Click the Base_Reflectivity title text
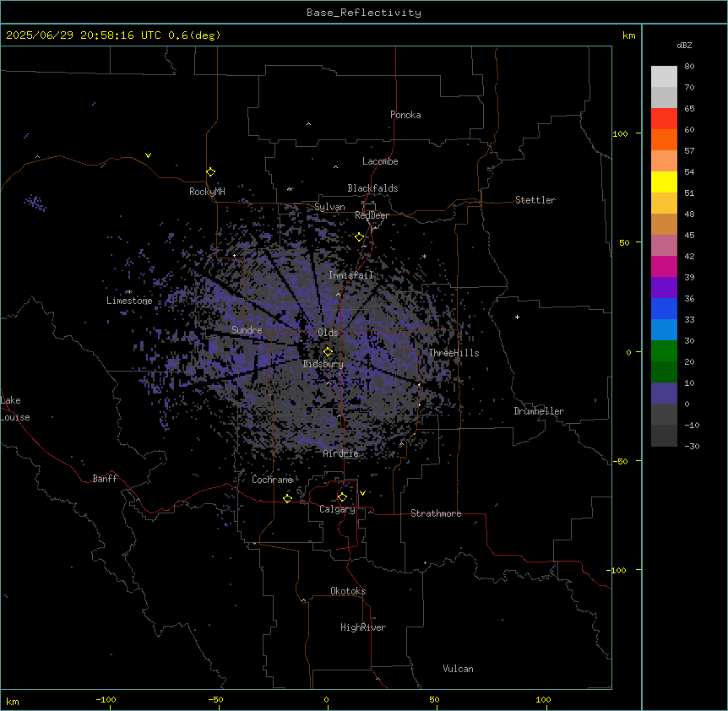This screenshot has width=728, height=711. pyautogui.click(x=364, y=13)
